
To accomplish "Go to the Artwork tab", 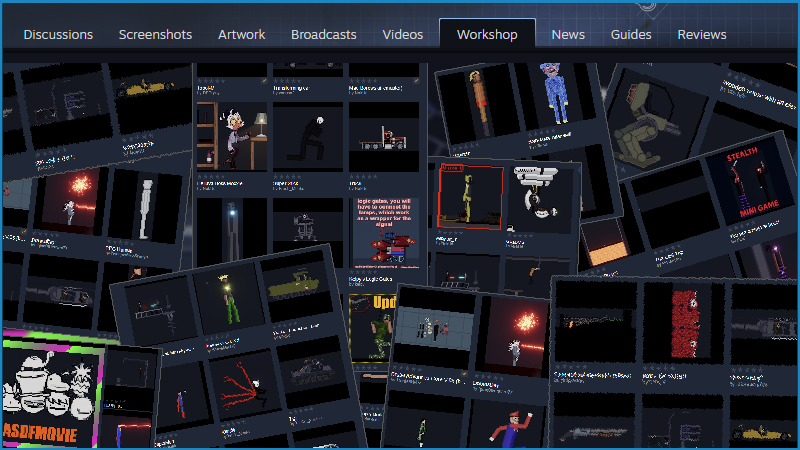I will [242, 35].
